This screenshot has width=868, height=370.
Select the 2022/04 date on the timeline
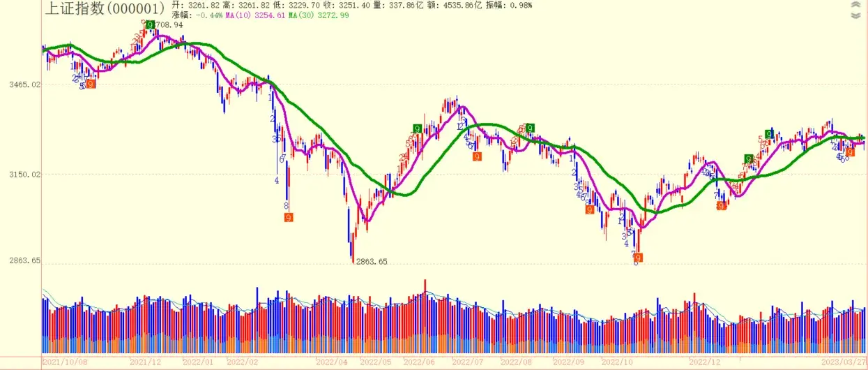point(332,362)
